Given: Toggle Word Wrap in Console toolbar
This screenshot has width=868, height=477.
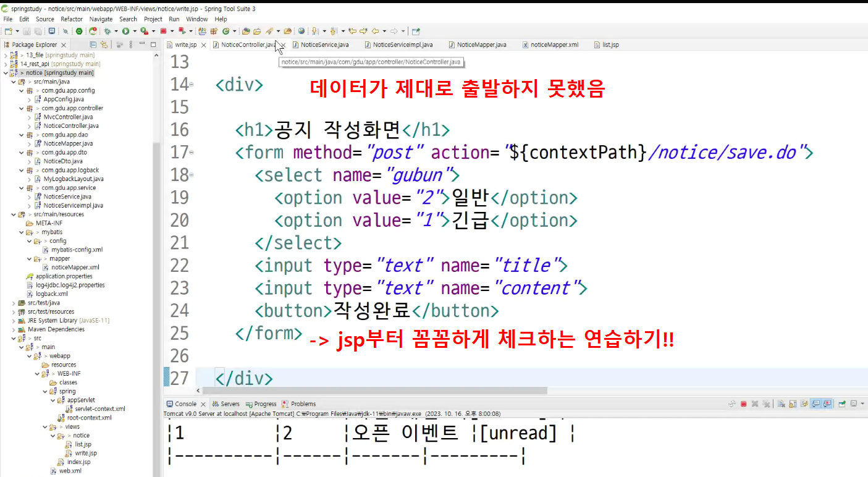Looking at the screenshot, I should 804,403.
